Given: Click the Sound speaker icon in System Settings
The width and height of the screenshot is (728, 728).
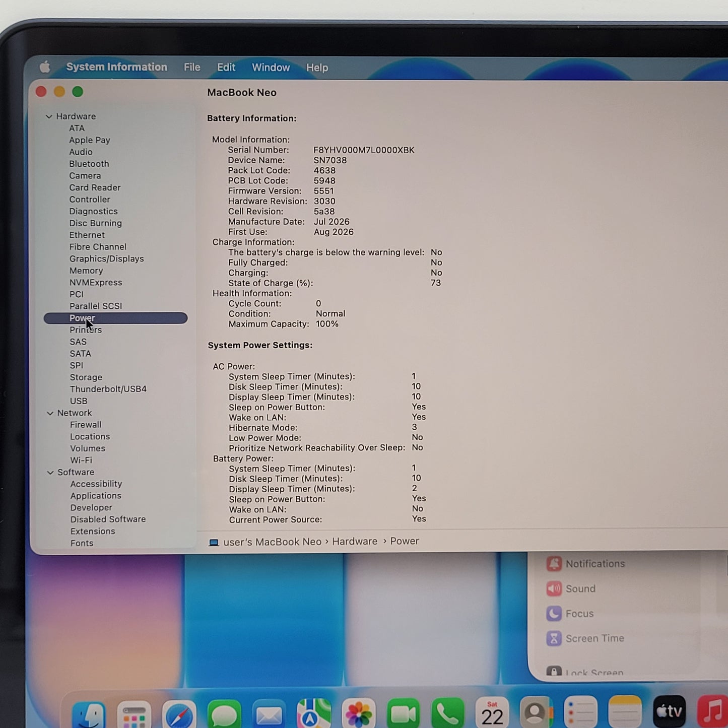Looking at the screenshot, I should tap(554, 588).
